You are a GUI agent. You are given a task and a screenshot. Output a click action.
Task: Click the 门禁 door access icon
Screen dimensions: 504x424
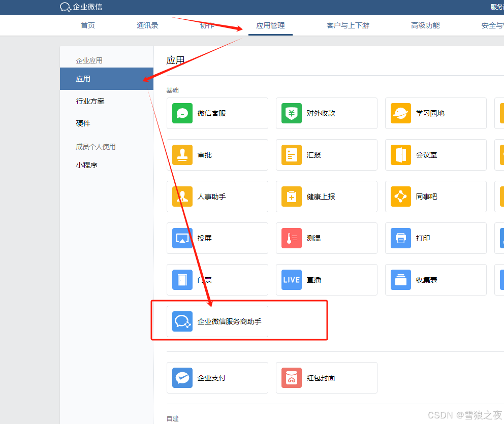(182, 280)
